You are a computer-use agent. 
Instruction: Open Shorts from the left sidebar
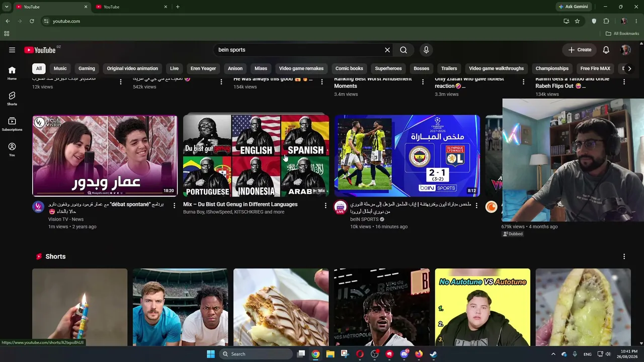point(12,98)
